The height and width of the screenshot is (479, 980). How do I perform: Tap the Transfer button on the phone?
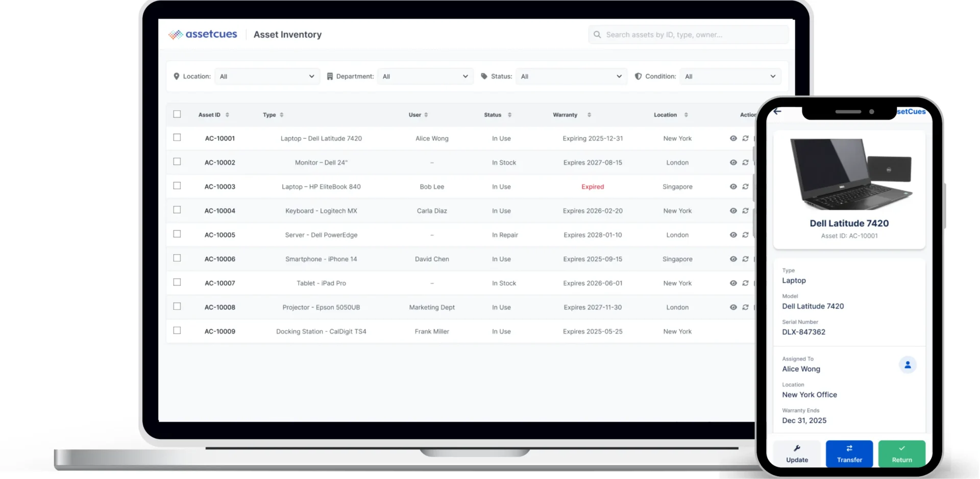point(849,454)
